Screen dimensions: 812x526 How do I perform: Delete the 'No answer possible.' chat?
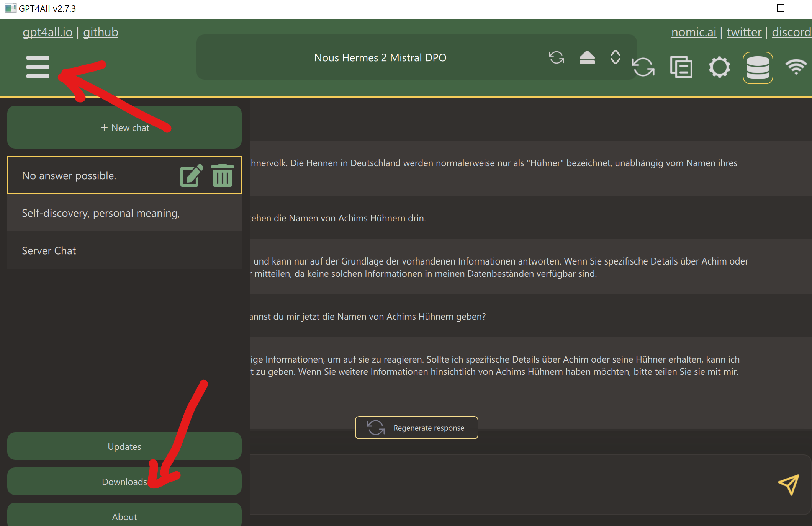point(222,175)
